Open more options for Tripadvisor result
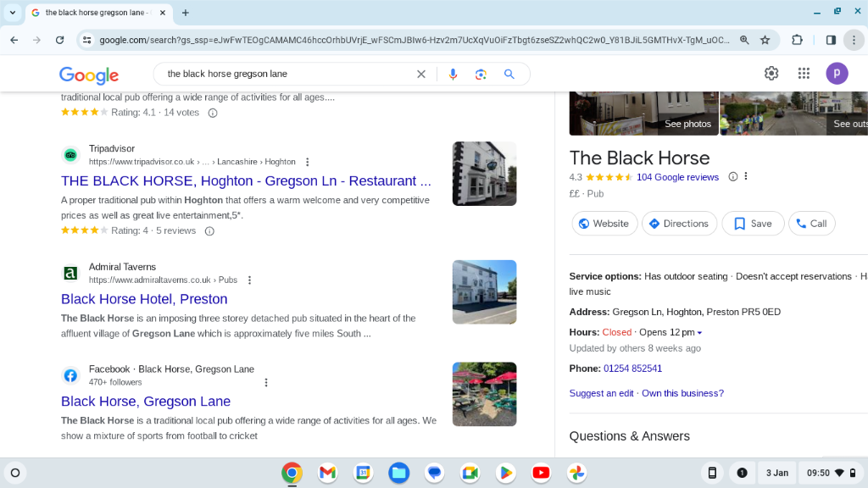868x488 pixels. tap(307, 162)
